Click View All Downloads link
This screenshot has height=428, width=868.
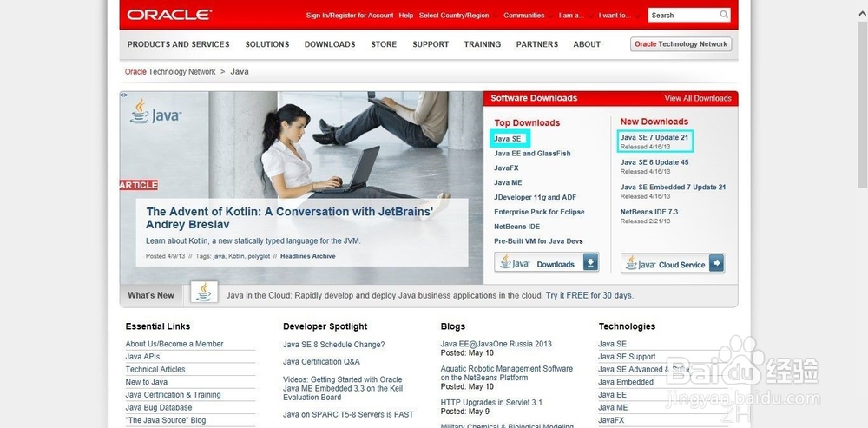tap(698, 99)
